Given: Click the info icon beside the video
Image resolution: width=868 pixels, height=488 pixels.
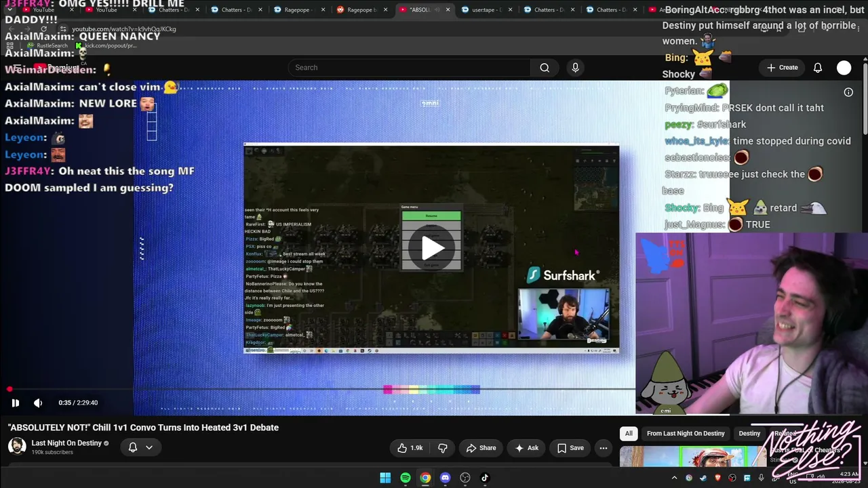Looking at the screenshot, I should pyautogui.click(x=848, y=92).
